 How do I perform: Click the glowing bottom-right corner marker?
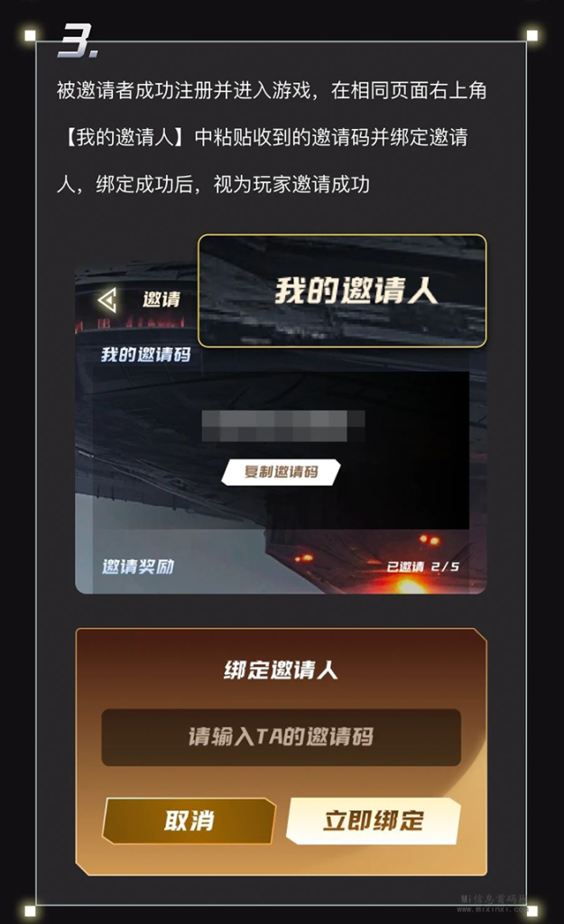(532, 911)
